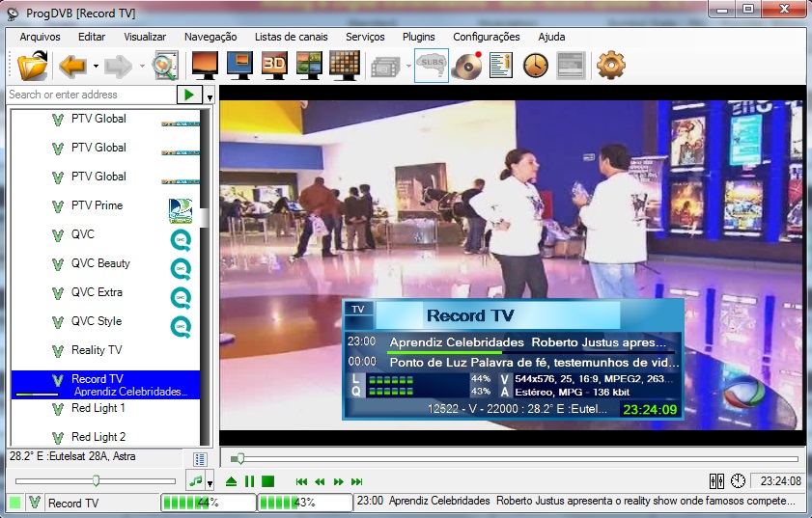Viewport: 812px width, 518px height.
Task: Click the eject button
Action: point(232,481)
